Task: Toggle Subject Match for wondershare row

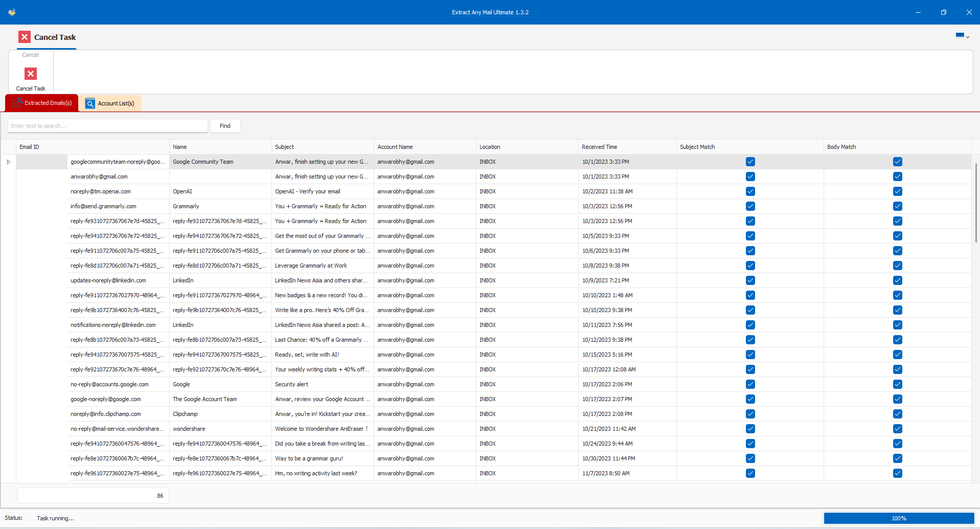Action: click(x=750, y=429)
